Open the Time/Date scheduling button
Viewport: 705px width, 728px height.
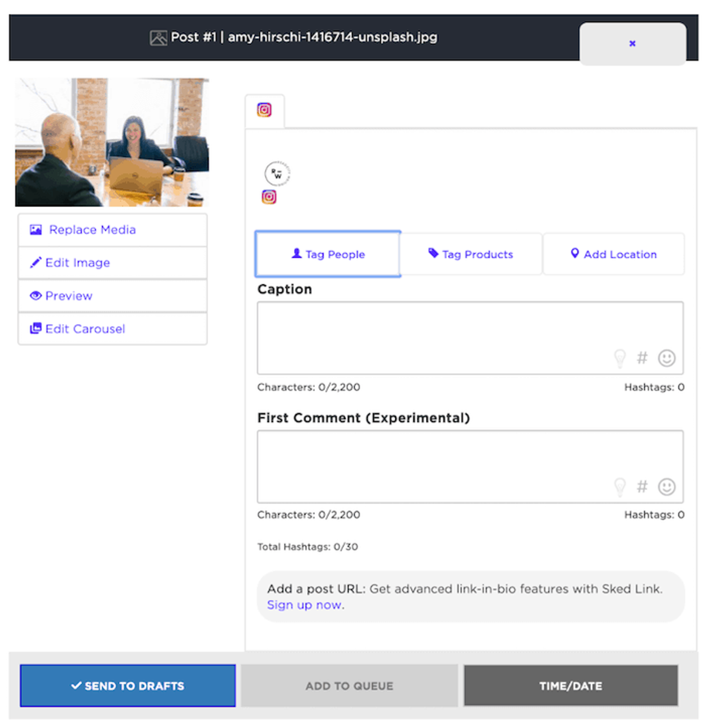571,685
